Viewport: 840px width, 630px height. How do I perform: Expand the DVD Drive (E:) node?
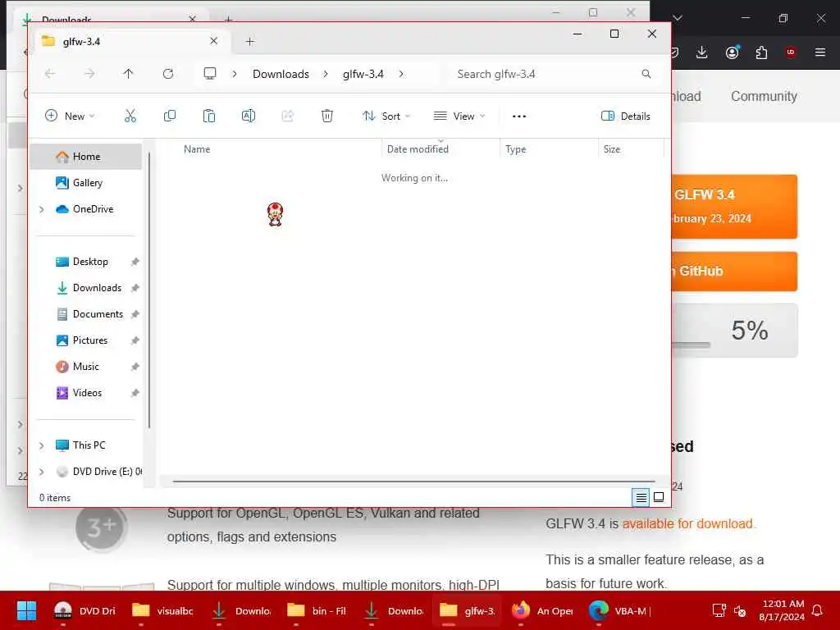tap(42, 472)
